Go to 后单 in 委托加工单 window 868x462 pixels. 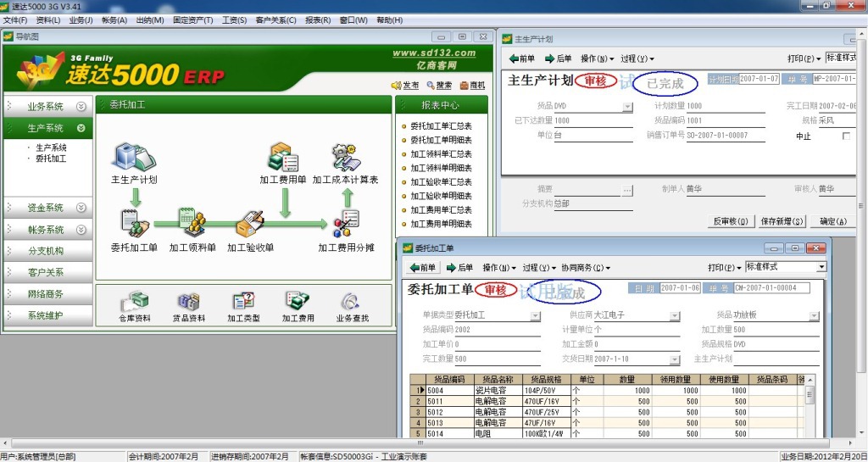point(459,268)
